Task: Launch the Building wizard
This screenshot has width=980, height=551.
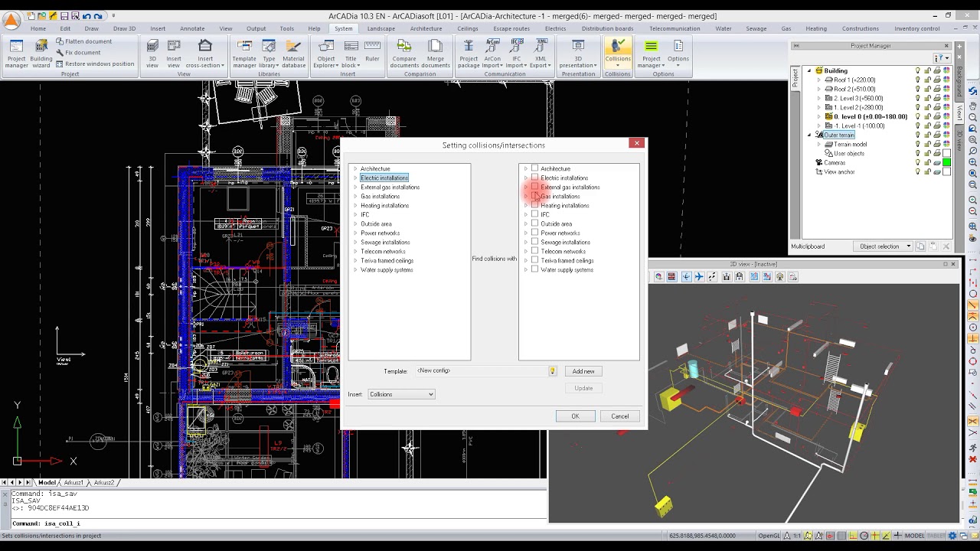Action: pos(41,54)
